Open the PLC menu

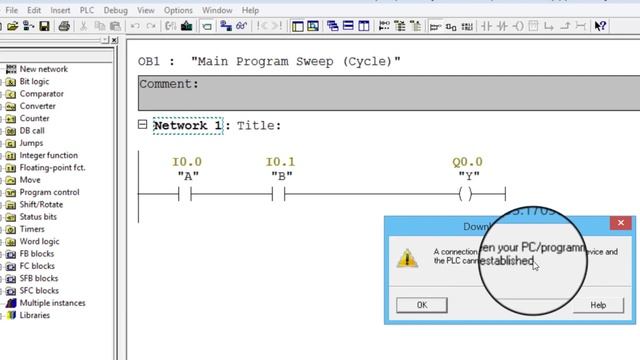[87, 10]
